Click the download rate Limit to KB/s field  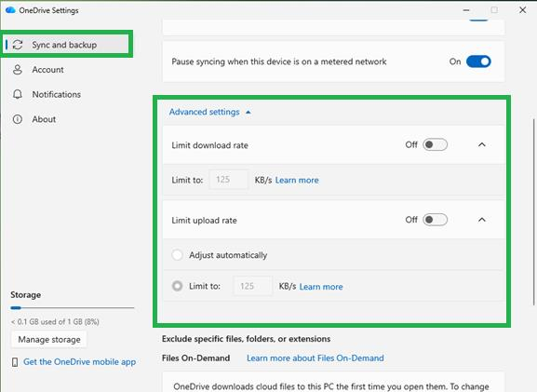point(229,180)
